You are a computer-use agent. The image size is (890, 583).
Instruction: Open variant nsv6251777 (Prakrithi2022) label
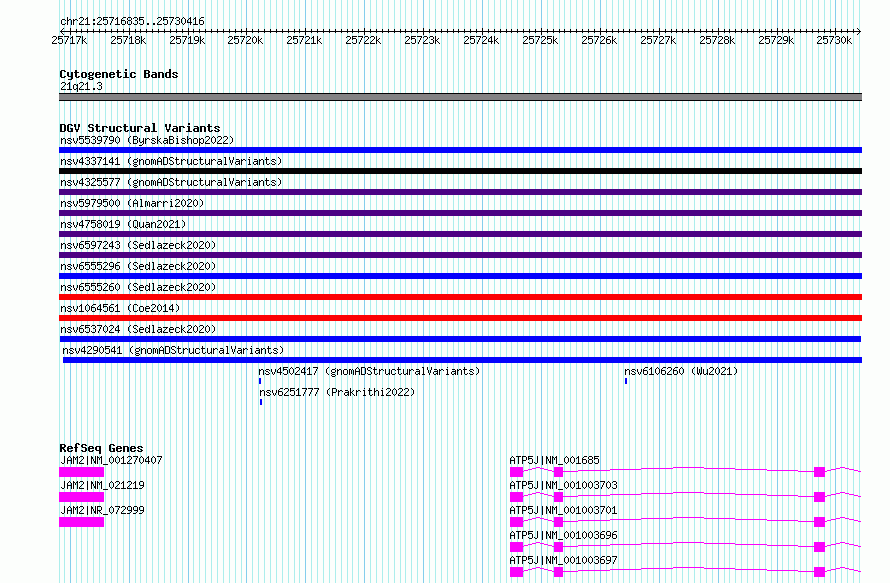pos(337,392)
